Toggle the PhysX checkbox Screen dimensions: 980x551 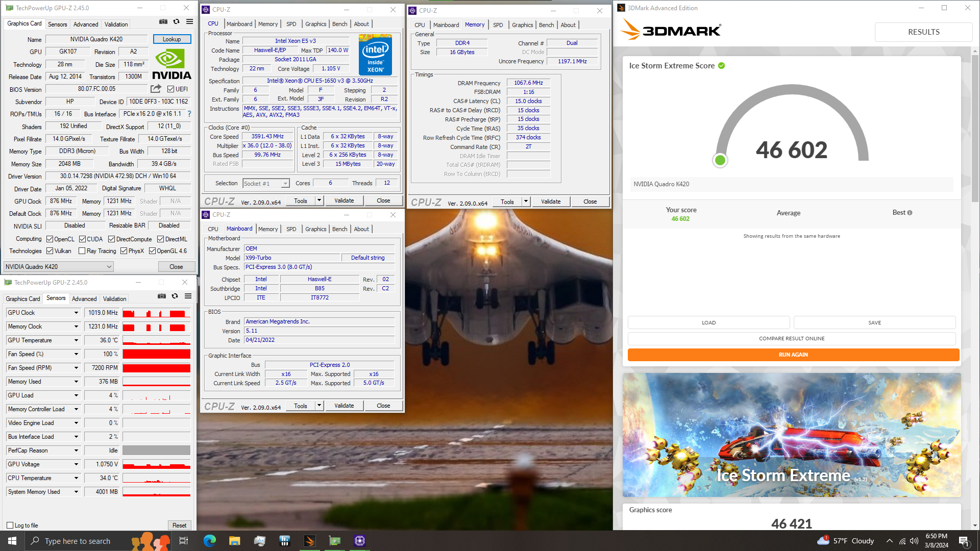pyautogui.click(x=124, y=251)
